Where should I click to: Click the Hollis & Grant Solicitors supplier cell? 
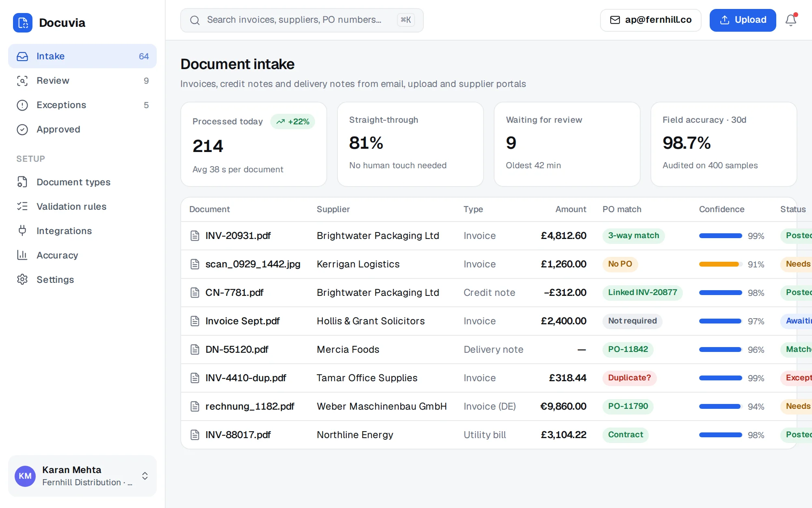[371, 321]
